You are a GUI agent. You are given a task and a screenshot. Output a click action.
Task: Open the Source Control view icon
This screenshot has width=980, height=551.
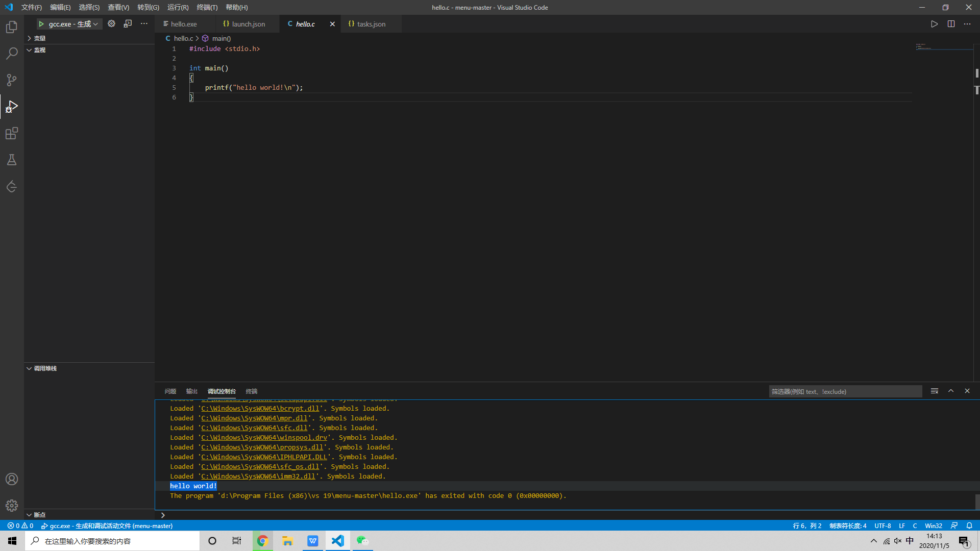coord(12,80)
